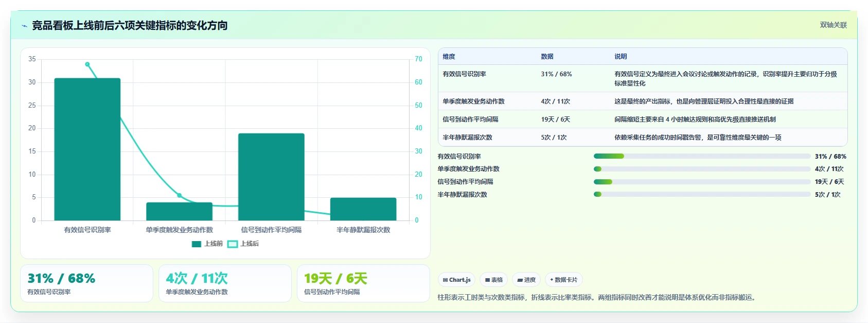Click the 信号到动作平均间隔 x-axis label under the chart
868x323 pixels.
(x=271, y=230)
